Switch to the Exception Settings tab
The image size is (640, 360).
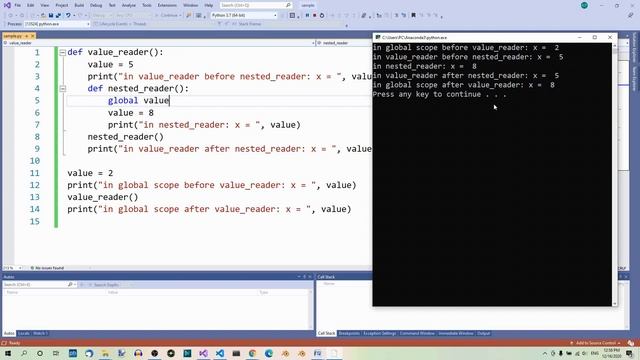click(x=380, y=333)
